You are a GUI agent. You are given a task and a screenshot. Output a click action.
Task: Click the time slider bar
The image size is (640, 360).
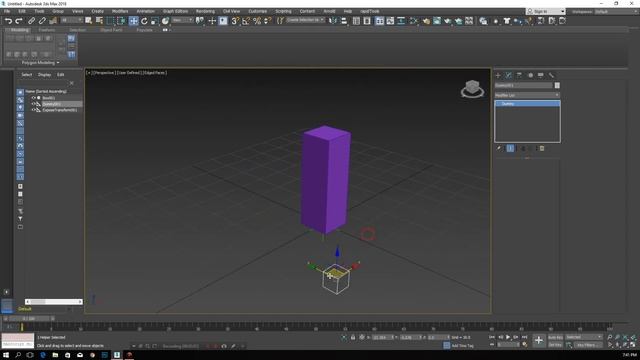click(x=29, y=318)
